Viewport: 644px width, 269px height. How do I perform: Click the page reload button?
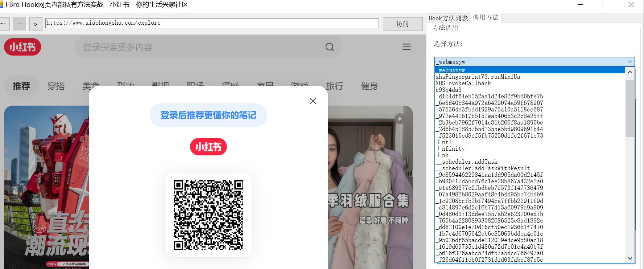click(x=36, y=24)
